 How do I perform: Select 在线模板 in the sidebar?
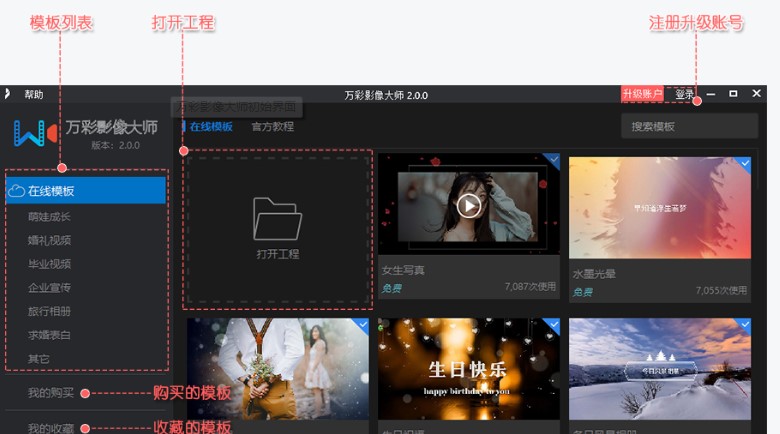[86, 191]
